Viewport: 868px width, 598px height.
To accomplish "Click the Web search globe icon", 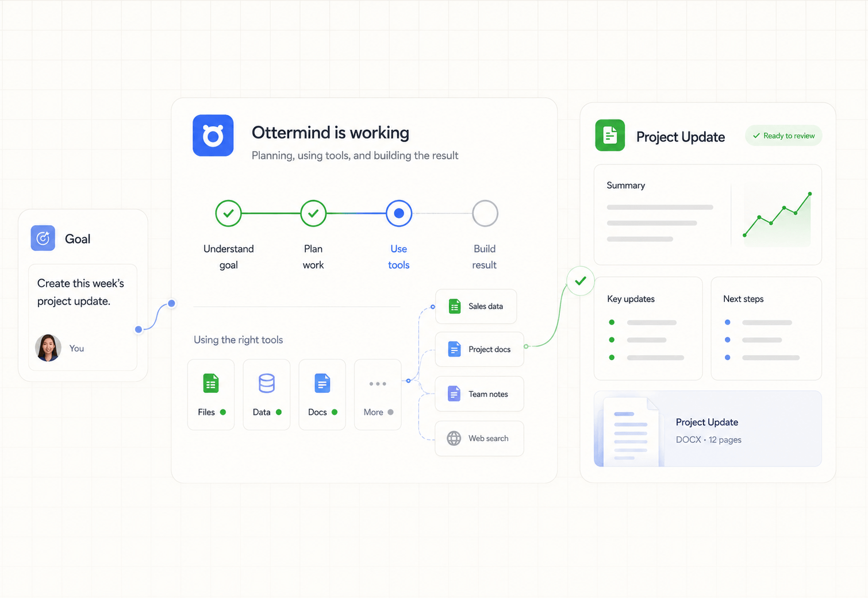I will [454, 438].
